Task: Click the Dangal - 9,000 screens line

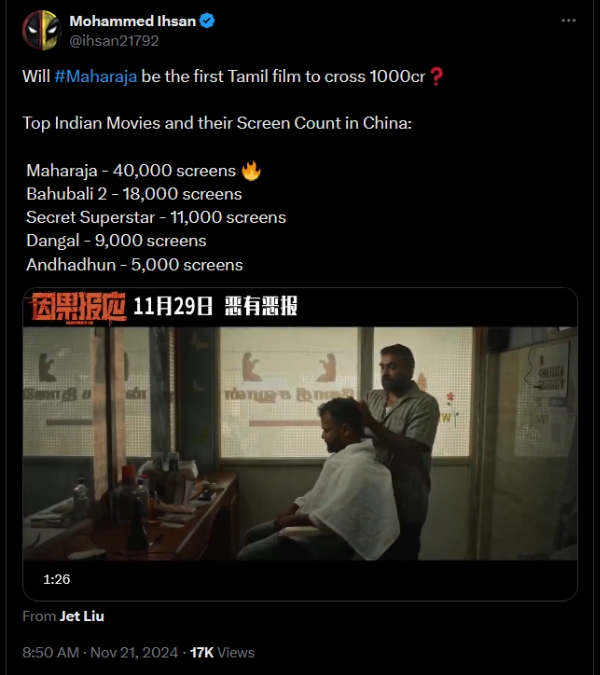Action: coord(116,241)
